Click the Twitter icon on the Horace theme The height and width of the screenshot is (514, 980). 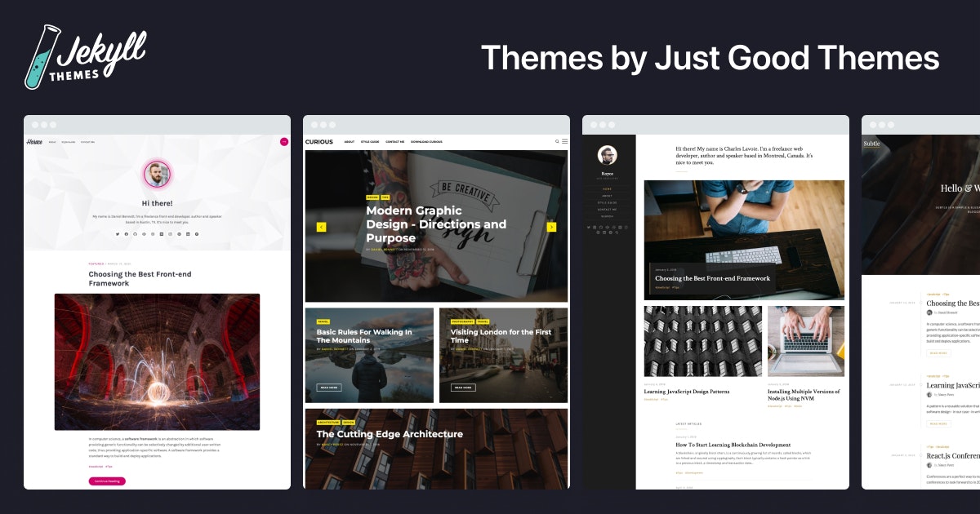(x=118, y=234)
